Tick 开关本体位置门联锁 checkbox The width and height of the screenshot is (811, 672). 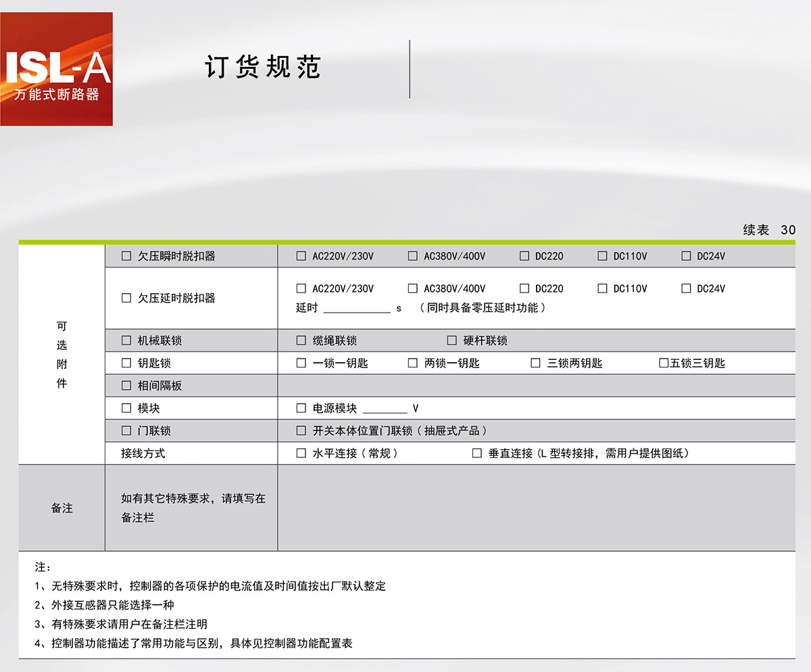pos(301,430)
